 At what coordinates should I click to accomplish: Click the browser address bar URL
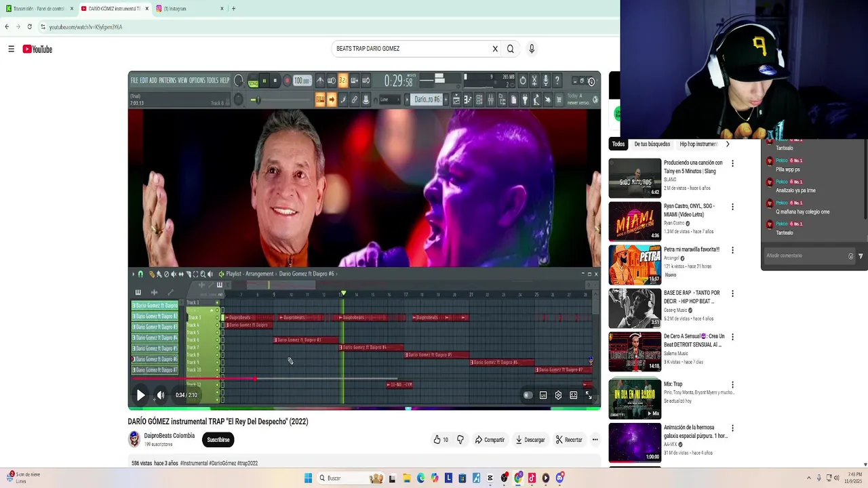[85, 27]
